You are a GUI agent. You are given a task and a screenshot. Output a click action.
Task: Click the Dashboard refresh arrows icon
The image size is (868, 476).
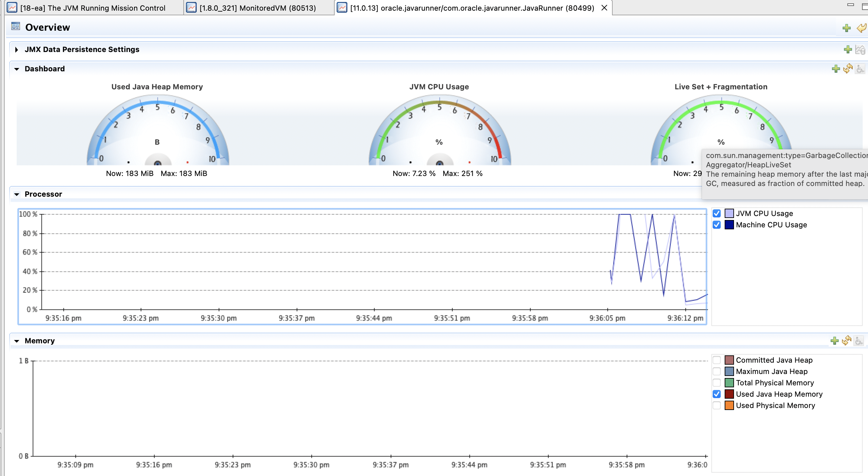tap(848, 69)
